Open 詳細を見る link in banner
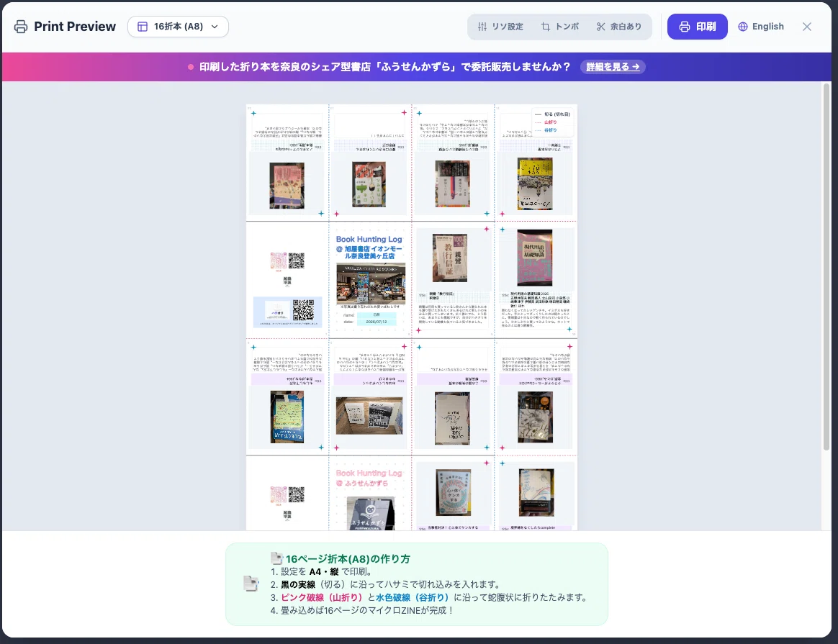 [613, 67]
